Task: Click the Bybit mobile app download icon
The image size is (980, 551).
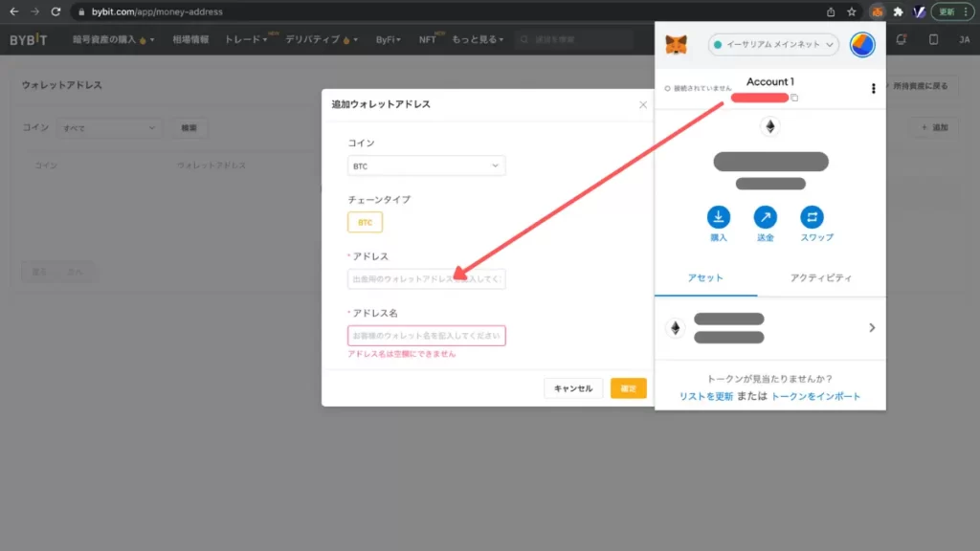Action: tap(933, 39)
